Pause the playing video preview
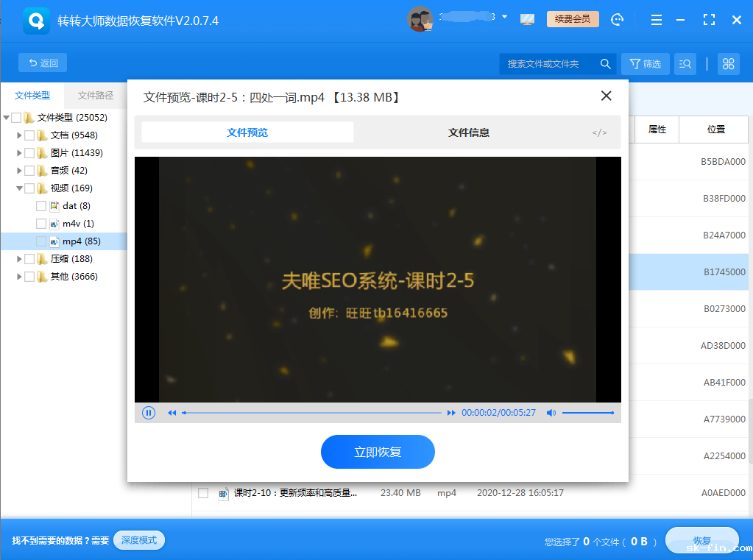This screenshot has height=560, width=753. pyautogui.click(x=148, y=413)
